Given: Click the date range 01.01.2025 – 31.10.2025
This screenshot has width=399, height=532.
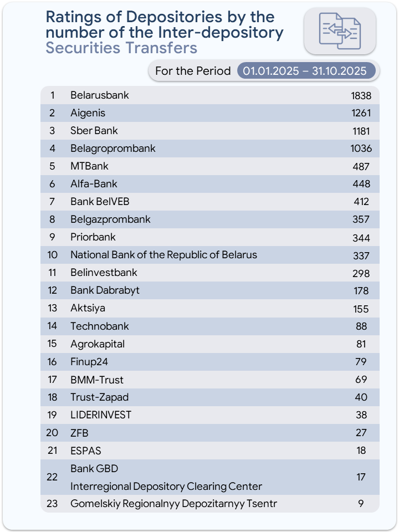Looking at the screenshot, I should (x=305, y=71).
